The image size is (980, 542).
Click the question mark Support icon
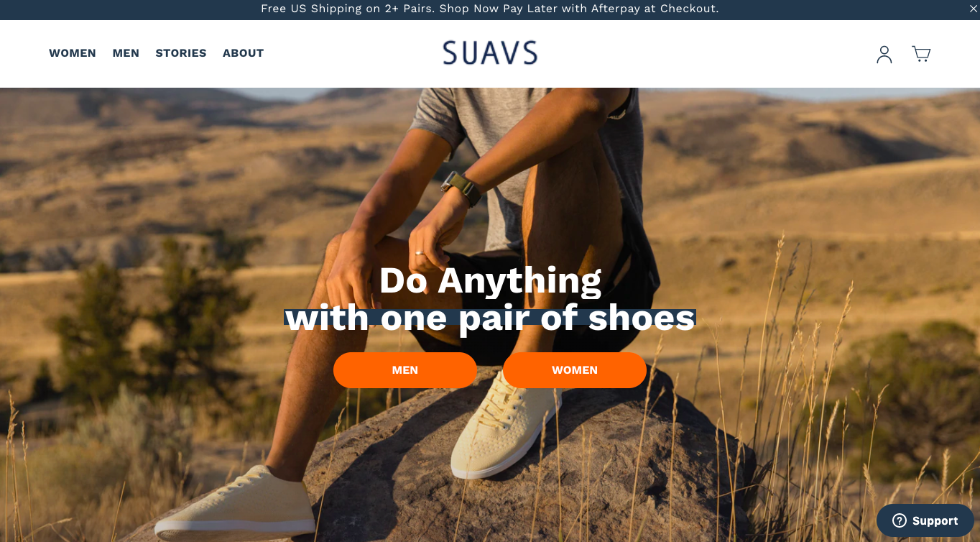pos(900,520)
